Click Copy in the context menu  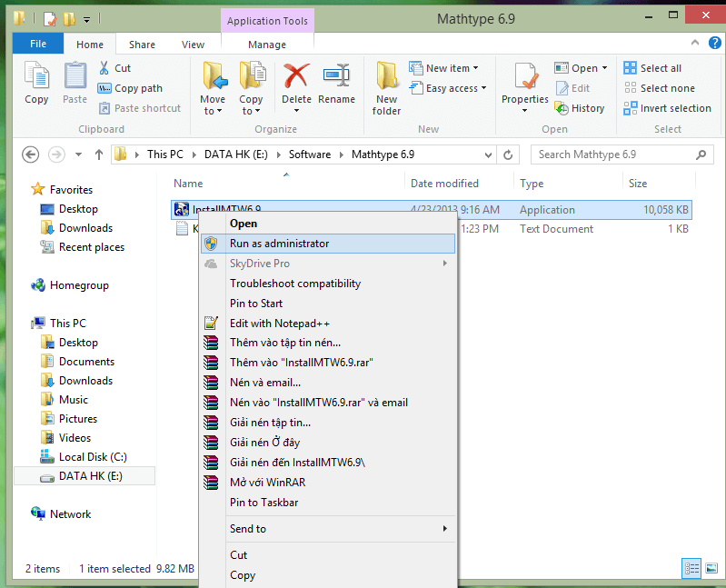[x=328, y=575]
